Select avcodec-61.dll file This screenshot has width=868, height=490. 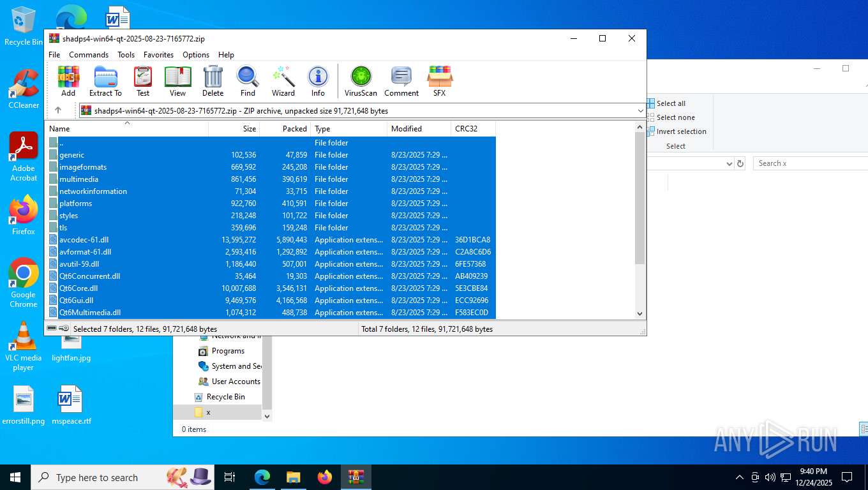tap(270, 240)
